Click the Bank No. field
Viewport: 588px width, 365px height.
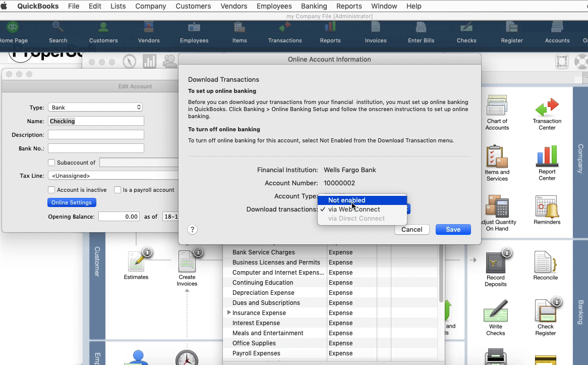point(96,148)
